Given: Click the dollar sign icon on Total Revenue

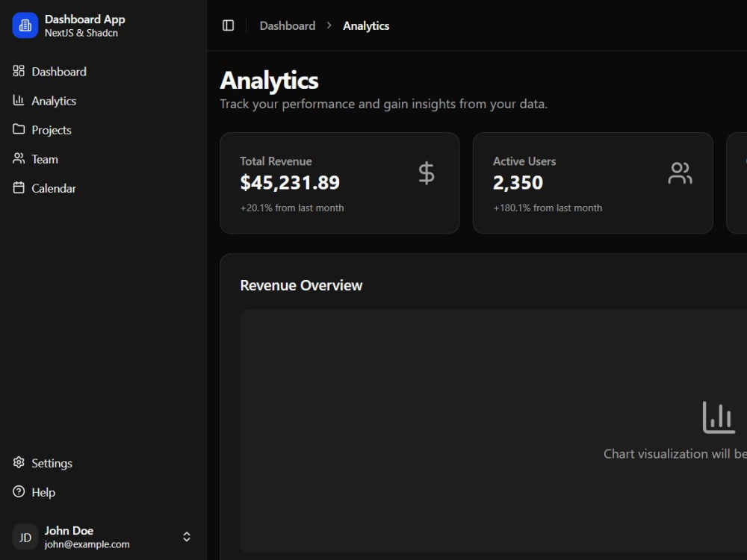Looking at the screenshot, I should click(427, 173).
